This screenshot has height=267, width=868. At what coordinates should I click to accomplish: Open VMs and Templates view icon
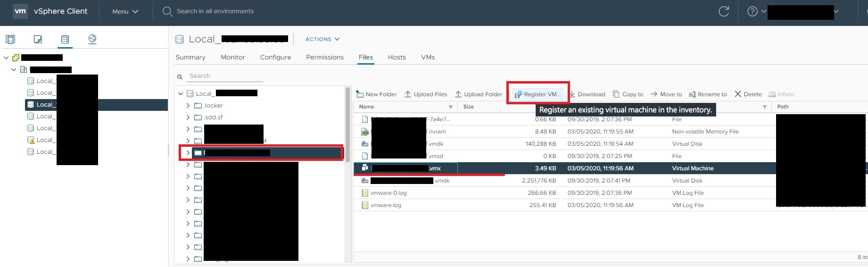38,39
